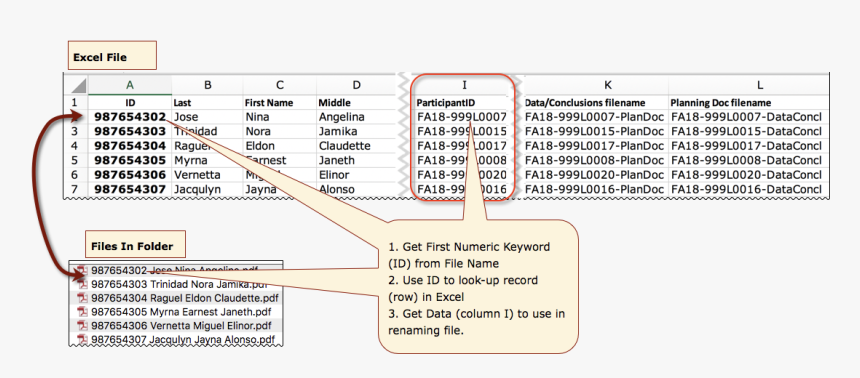Select column C header

click(x=280, y=84)
